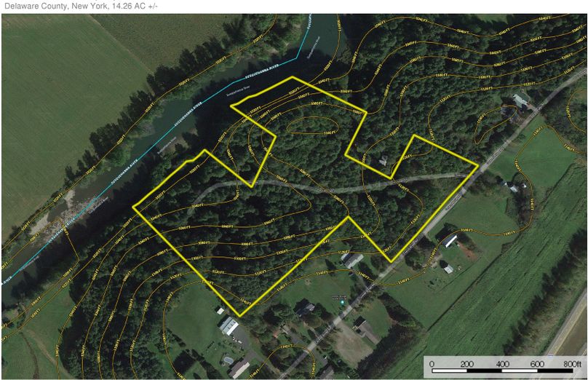Click the 0 label on scale bar
The image size is (588, 380).
click(x=432, y=364)
